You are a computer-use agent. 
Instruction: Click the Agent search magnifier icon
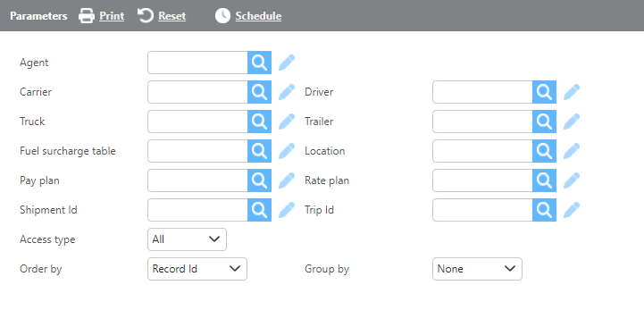click(259, 63)
